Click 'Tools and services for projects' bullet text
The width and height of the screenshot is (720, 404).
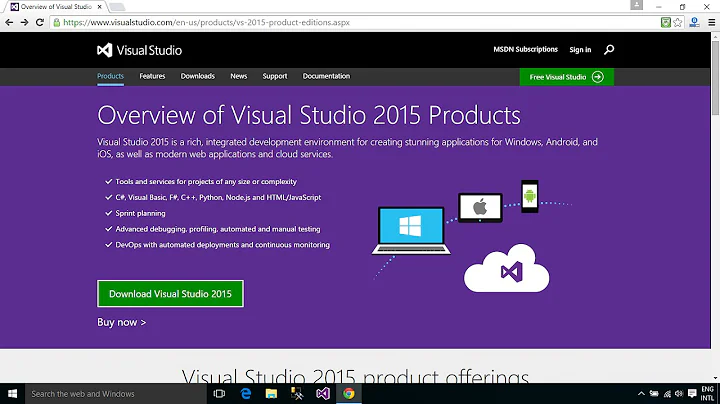(x=206, y=182)
